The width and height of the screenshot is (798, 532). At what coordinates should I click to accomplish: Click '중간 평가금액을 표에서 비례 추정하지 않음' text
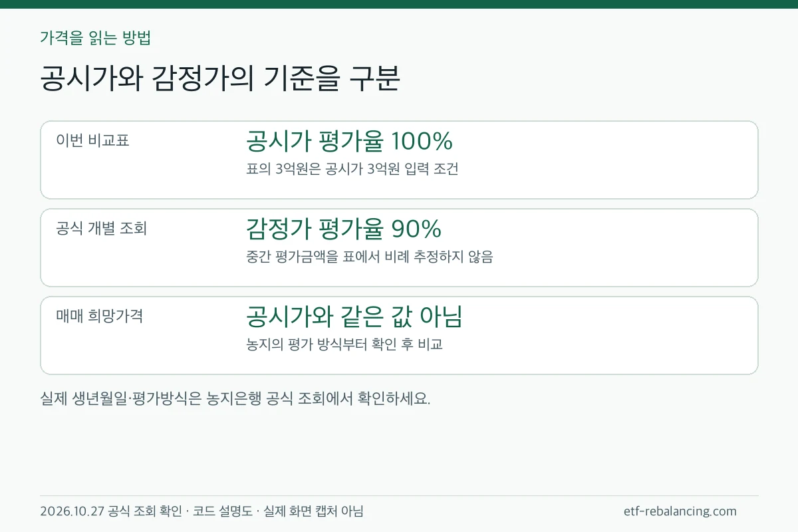pos(369,257)
